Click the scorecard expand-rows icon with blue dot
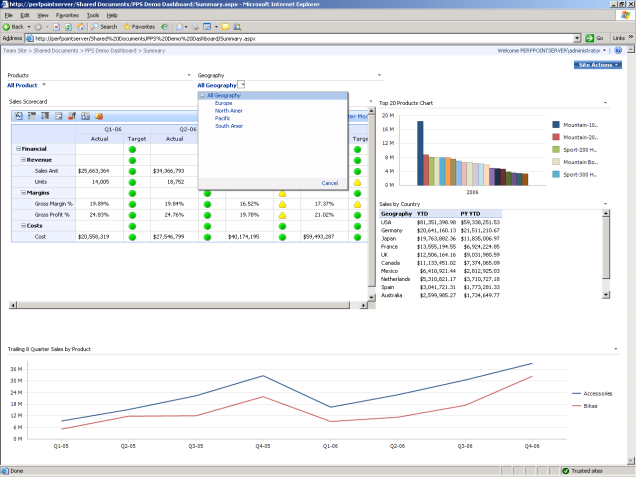This screenshot has height=477, width=636. tap(32, 116)
